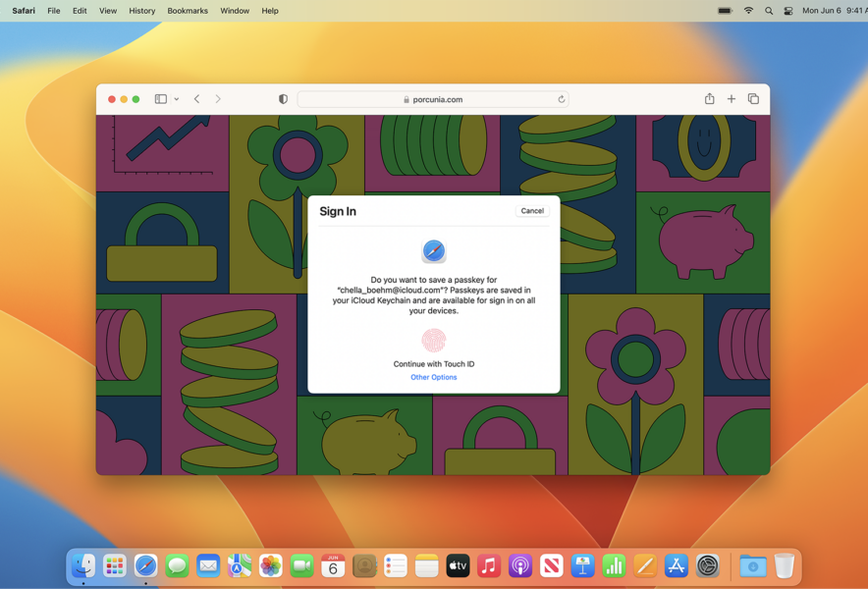Open the Edit menu

click(x=80, y=11)
